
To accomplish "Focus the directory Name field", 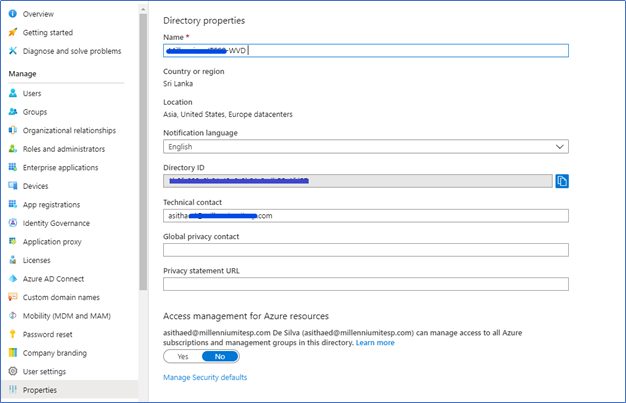I will coord(366,50).
